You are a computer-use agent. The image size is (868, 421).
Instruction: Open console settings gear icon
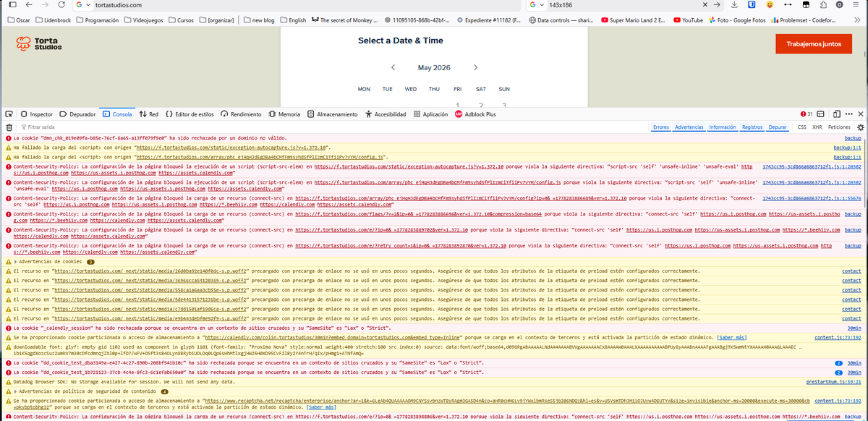(x=859, y=127)
